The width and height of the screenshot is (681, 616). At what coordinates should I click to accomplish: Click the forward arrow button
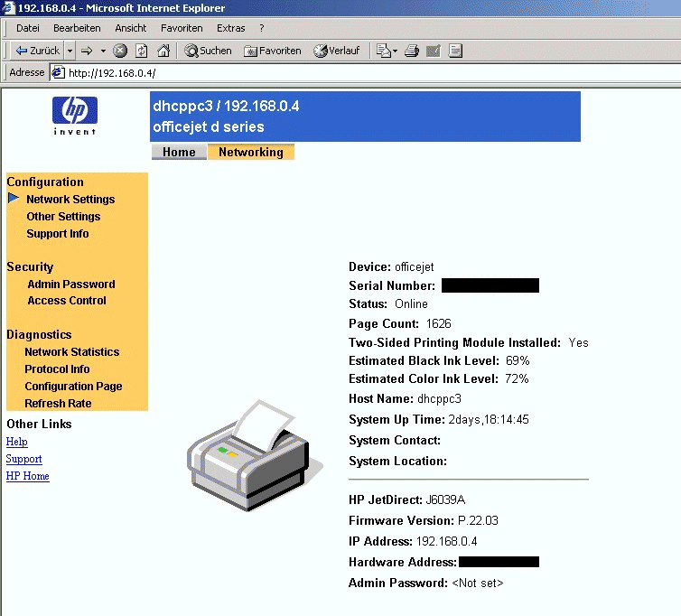(87, 51)
